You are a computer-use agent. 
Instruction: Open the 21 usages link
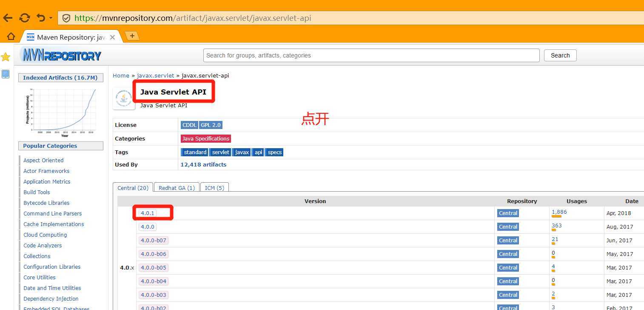pyautogui.click(x=555, y=239)
